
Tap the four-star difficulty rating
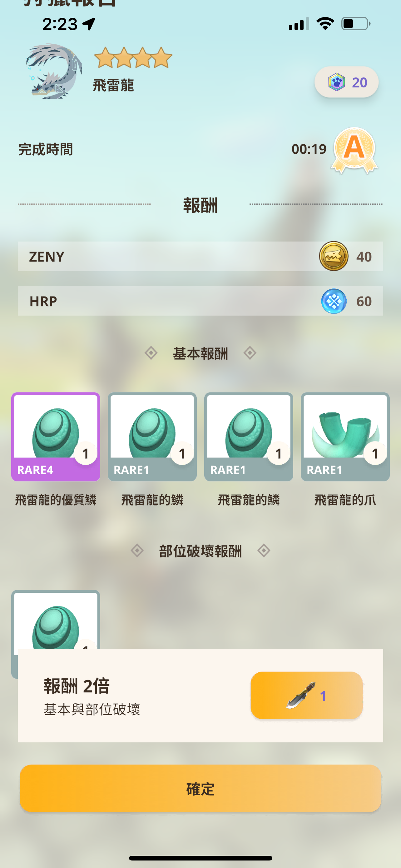[133, 57]
